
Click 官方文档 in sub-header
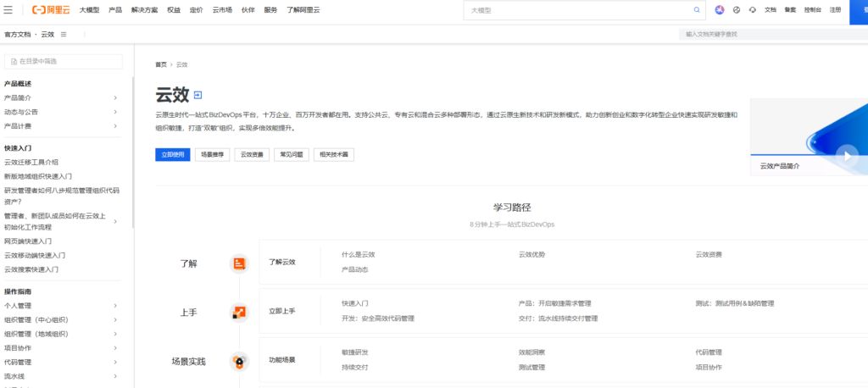tap(17, 35)
